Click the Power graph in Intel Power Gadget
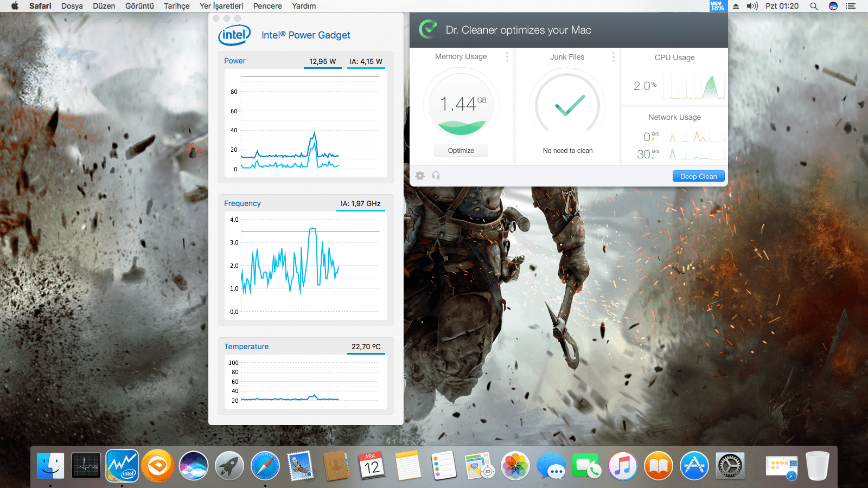 (306, 124)
